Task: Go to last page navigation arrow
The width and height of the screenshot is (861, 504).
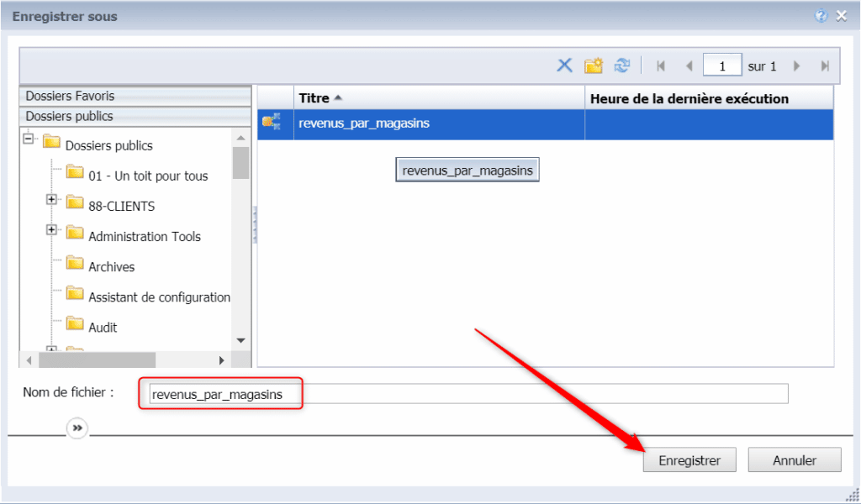Action: (x=825, y=66)
